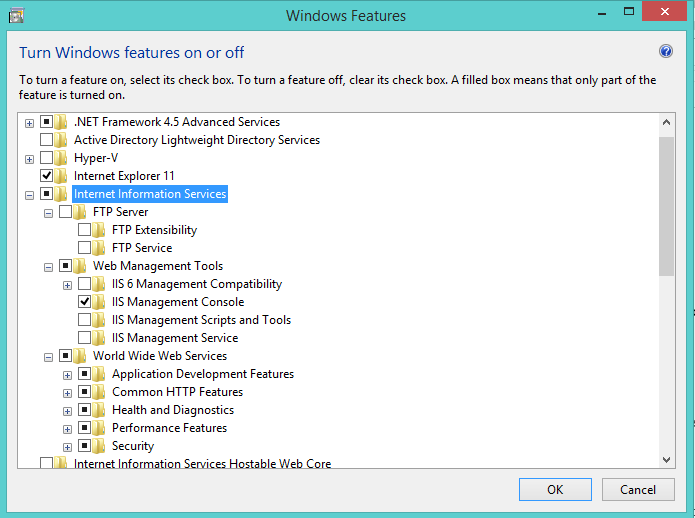Select the Health and Diagnostics tree item

[173, 410]
